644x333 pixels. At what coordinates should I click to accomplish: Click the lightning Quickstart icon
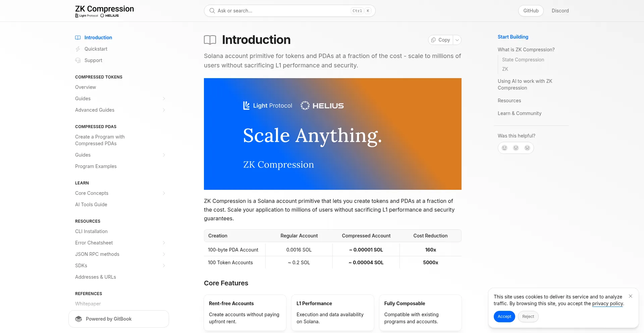coord(78,49)
